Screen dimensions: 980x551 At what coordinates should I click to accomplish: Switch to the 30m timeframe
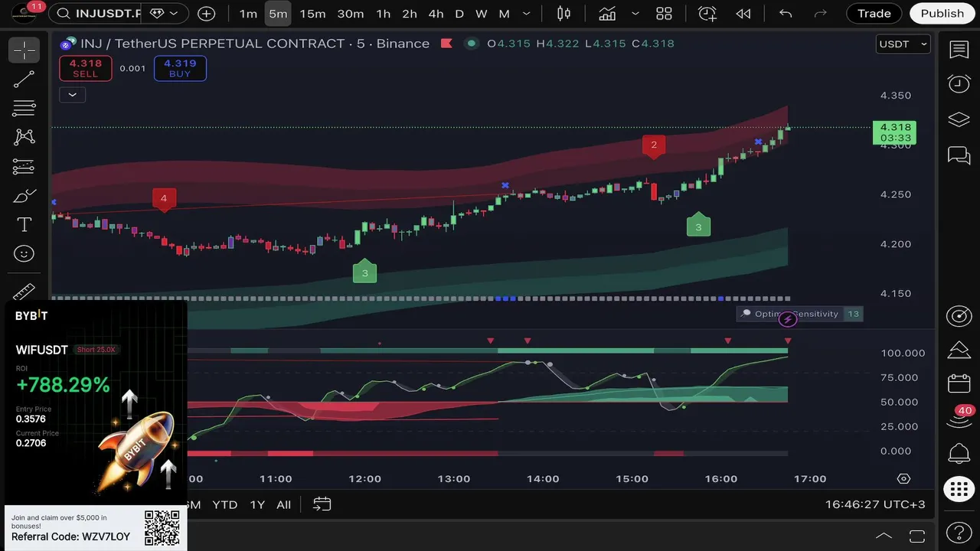pyautogui.click(x=351, y=14)
